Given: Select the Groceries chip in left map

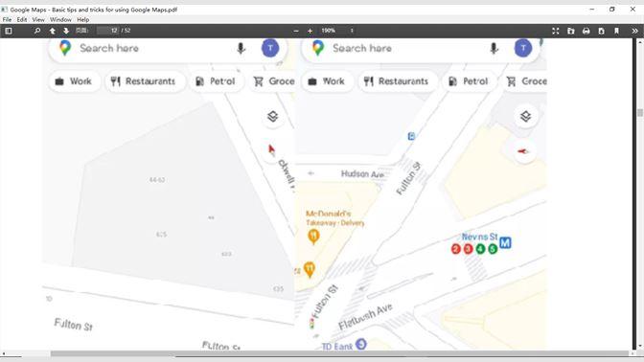Looking at the screenshot, I should pyautogui.click(x=272, y=81).
